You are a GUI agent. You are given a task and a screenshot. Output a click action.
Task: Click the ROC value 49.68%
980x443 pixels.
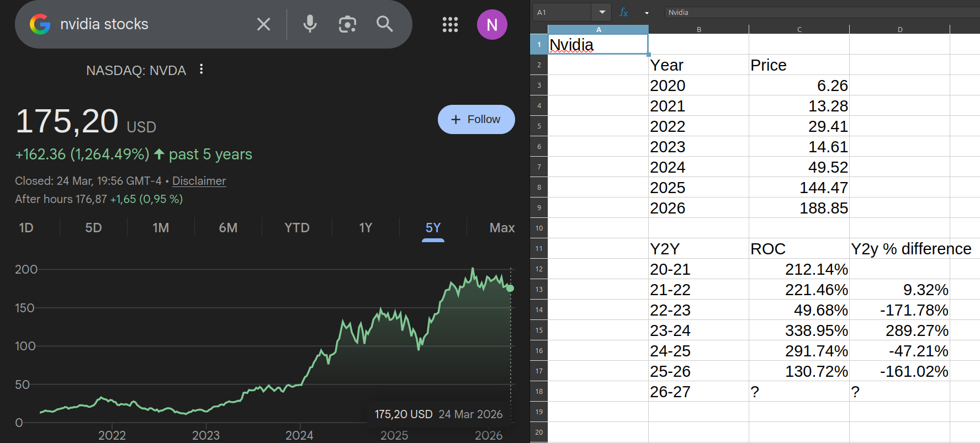799,309
